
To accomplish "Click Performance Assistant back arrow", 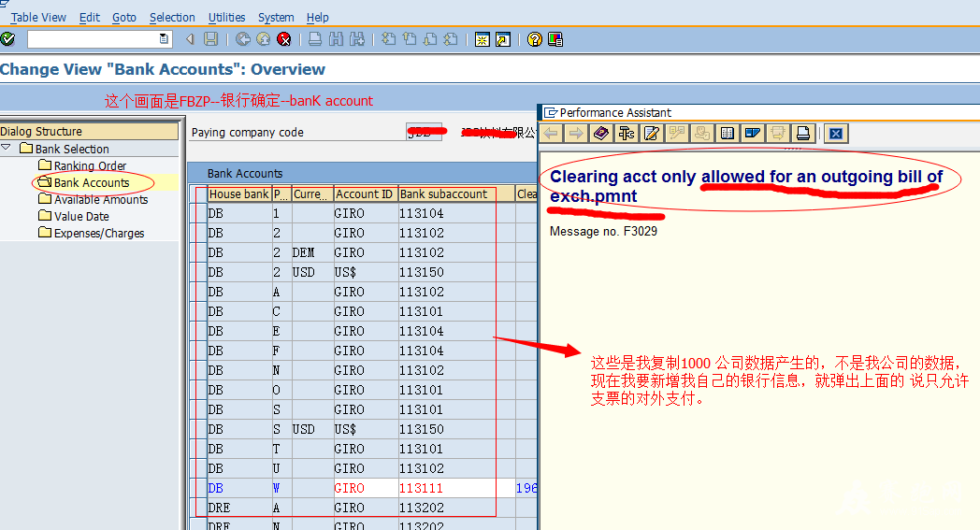I will point(551,133).
